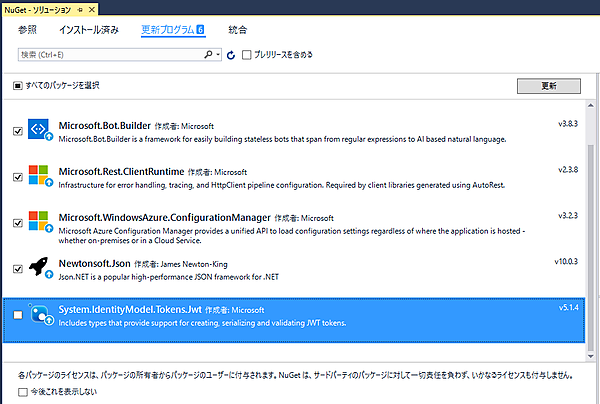Check '今後これを表示しない' checkbox
This screenshot has width=600, height=404.
(x=23, y=392)
